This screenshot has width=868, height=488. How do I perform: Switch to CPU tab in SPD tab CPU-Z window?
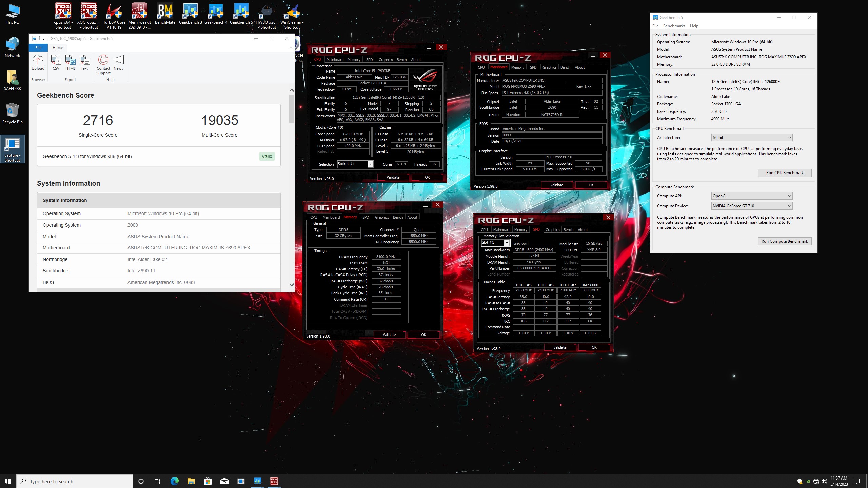[484, 230]
